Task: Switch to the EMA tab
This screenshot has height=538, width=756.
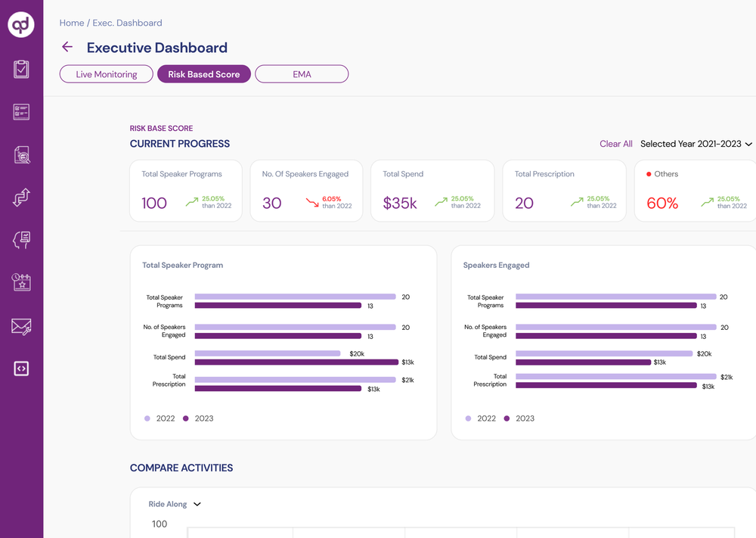Action: pyautogui.click(x=302, y=74)
